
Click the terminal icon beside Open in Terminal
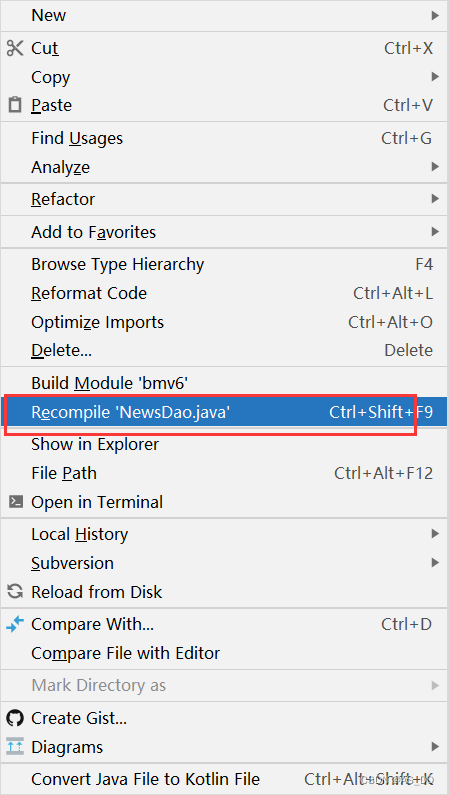[x=16, y=502]
